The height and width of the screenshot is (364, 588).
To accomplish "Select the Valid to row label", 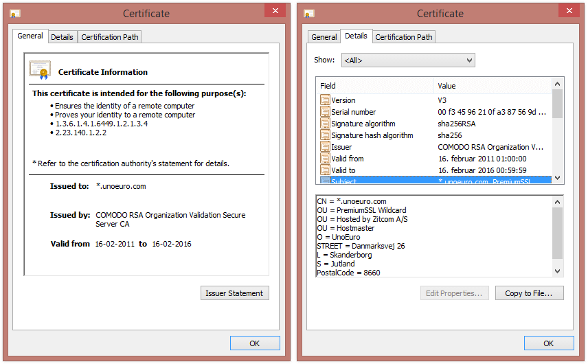I will (343, 170).
